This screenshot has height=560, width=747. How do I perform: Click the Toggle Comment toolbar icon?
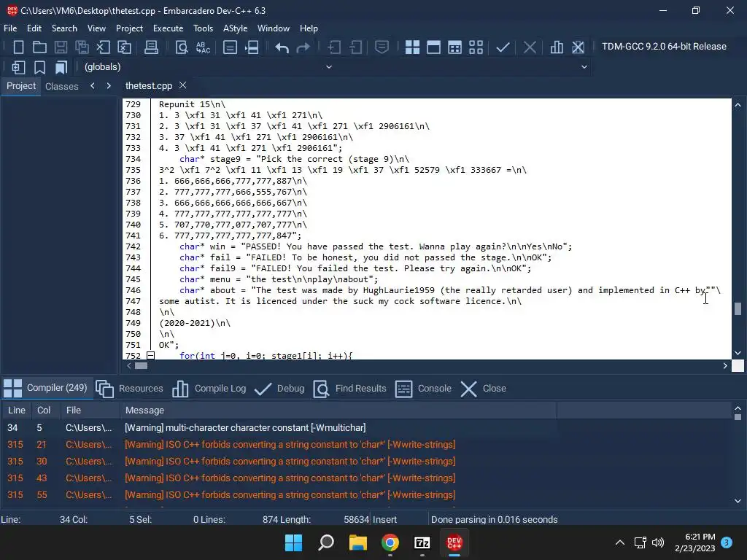[x=382, y=47]
